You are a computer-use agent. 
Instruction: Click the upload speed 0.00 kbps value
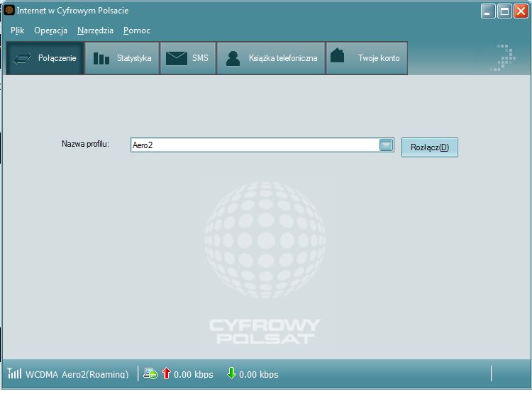click(x=194, y=374)
